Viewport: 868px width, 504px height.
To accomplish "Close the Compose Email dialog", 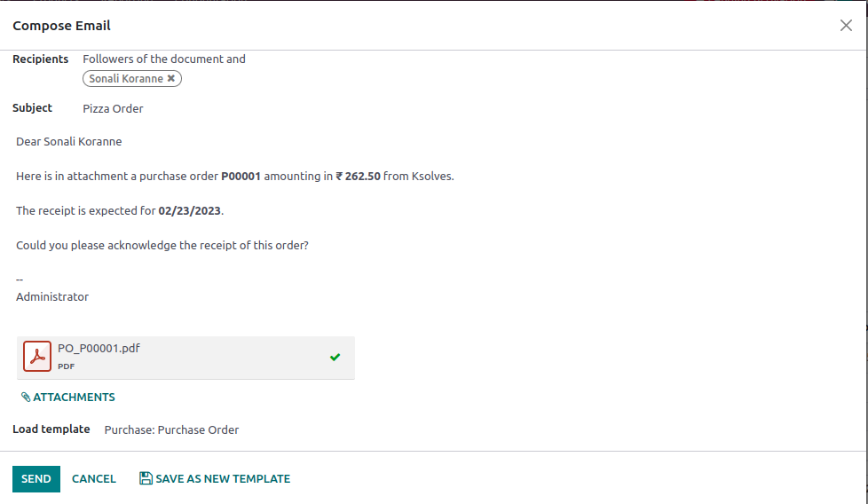I will click(846, 26).
